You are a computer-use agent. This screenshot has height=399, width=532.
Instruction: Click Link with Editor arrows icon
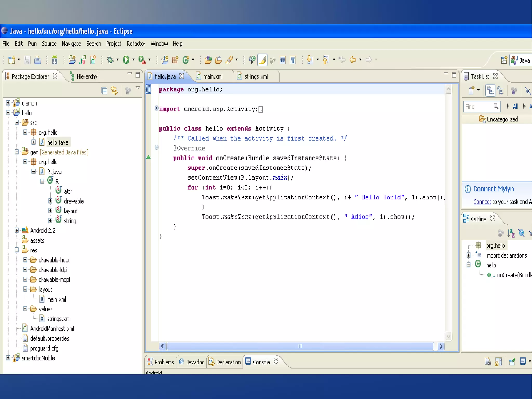coord(114,91)
